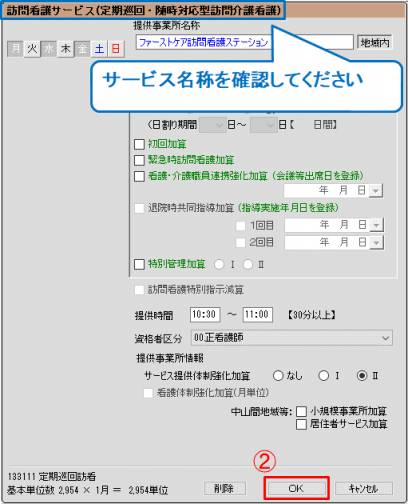Screen dimensions: 408x504
Task: Click the 削除 button
Action: tap(224, 489)
